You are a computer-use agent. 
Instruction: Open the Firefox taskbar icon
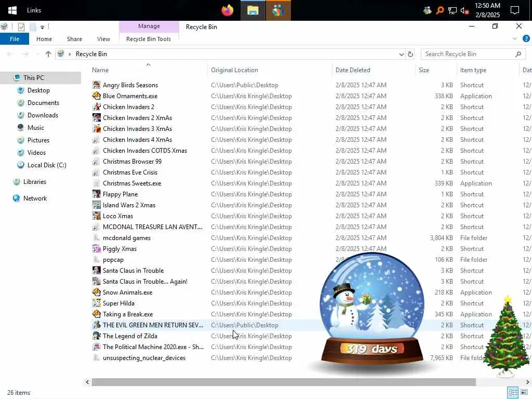click(x=228, y=10)
